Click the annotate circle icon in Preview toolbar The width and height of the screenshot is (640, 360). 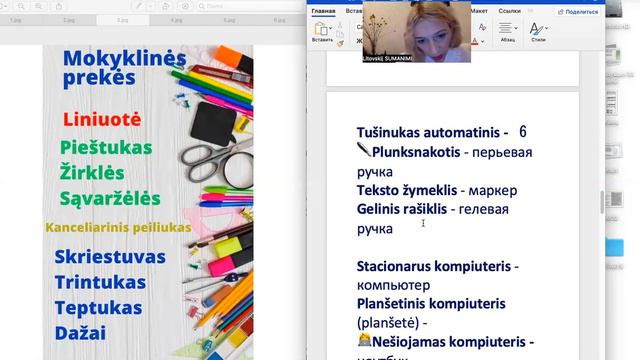tap(185, 6)
